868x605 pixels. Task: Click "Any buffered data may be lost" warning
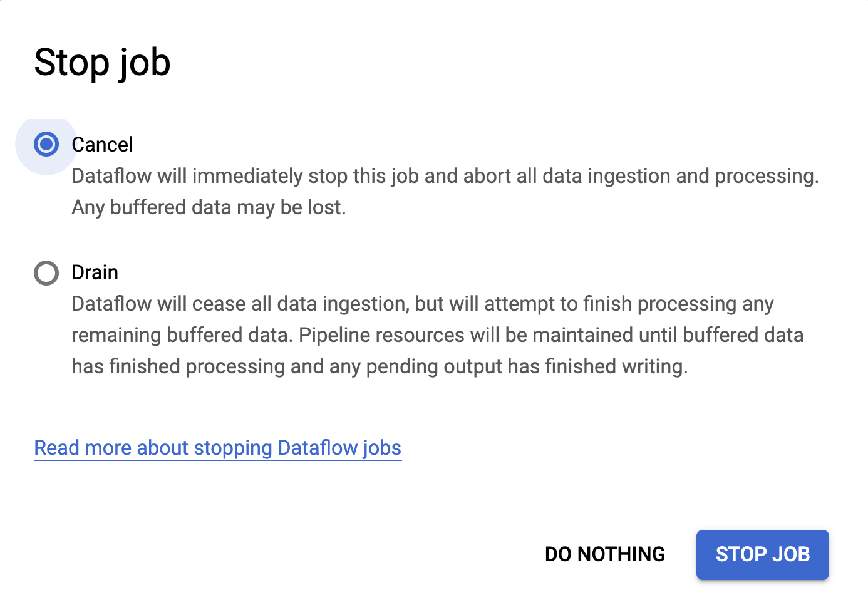point(209,207)
